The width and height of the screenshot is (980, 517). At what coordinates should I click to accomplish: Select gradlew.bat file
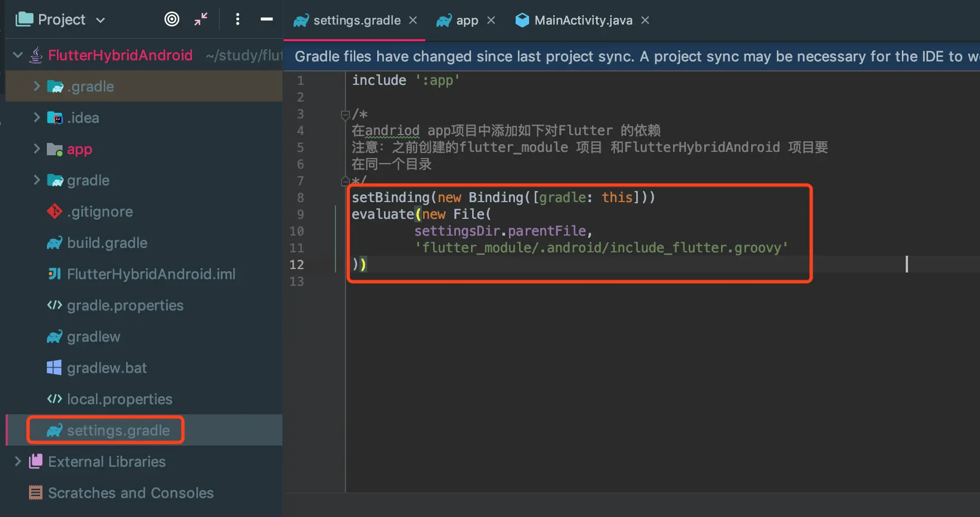click(x=107, y=368)
